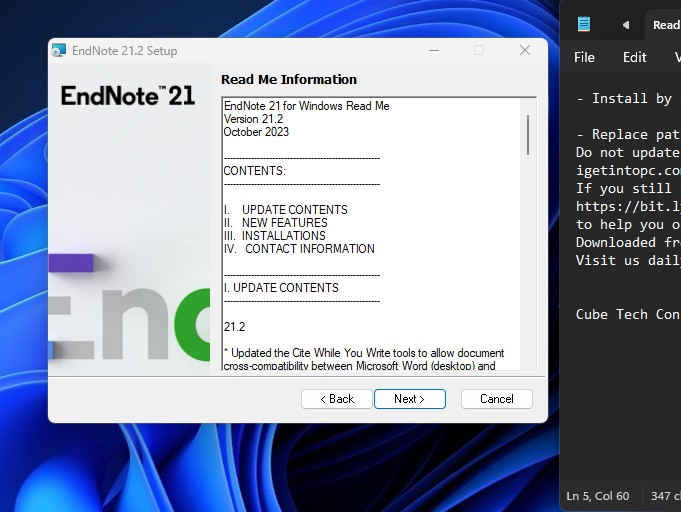
Task: Cancel the EndNote 21.2 Setup
Action: (496, 399)
